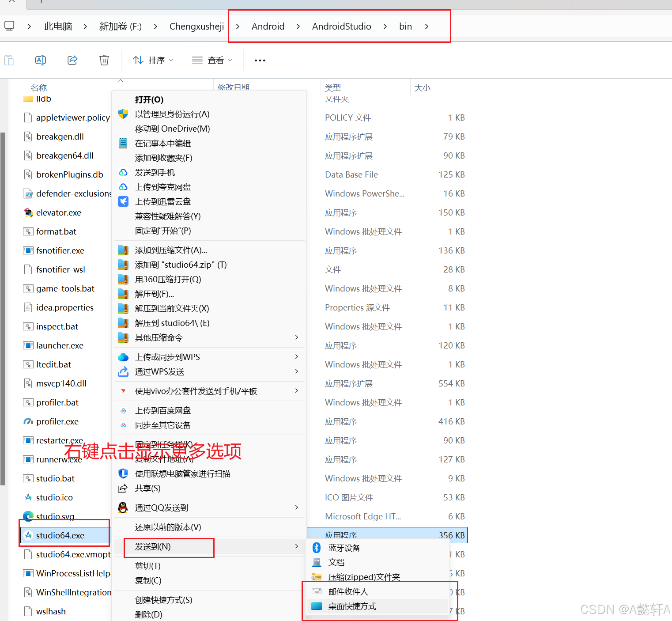Click the studio.svg Edge icon
672x621 pixels.
28,516
